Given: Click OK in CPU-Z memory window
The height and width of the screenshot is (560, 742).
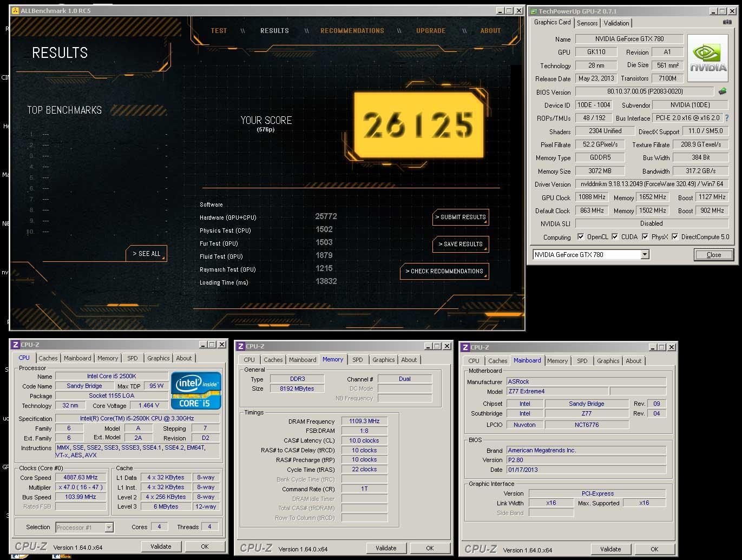Looking at the screenshot, I should [x=430, y=548].
